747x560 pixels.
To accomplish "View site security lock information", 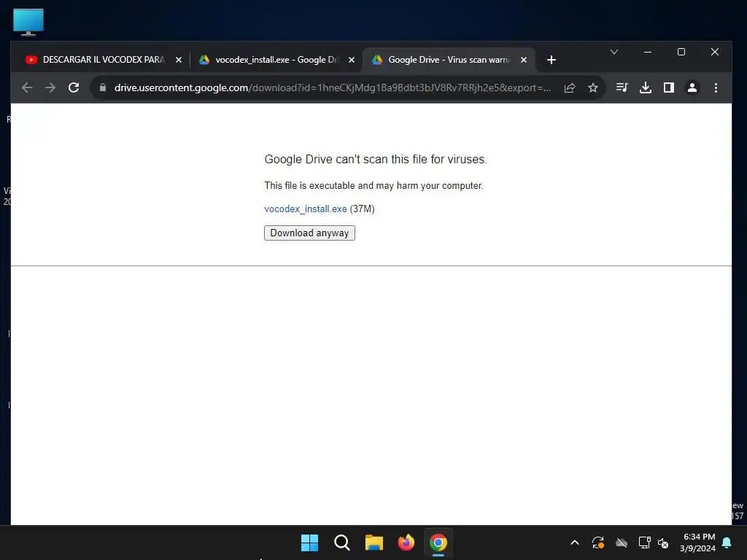I will tap(102, 87).
